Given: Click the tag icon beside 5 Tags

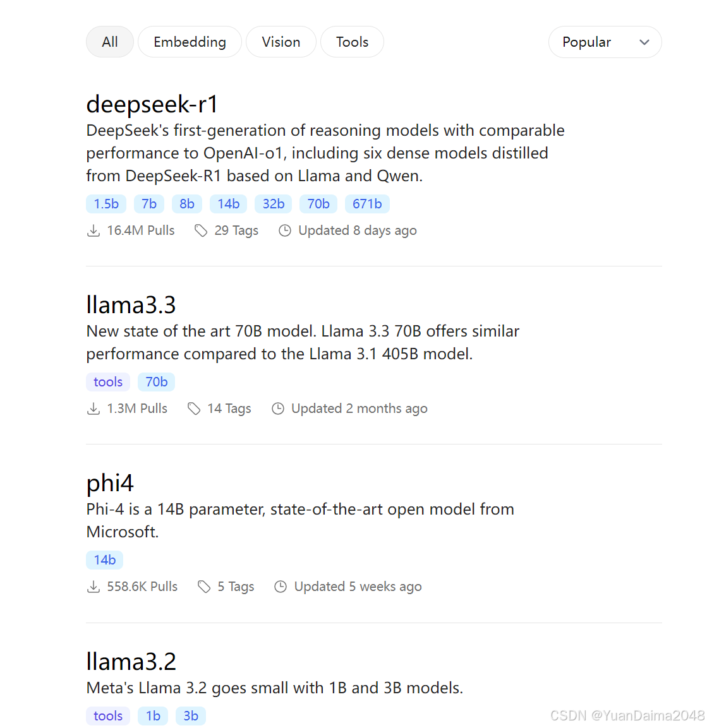Looking at the screenshot, I should point(204,587).
